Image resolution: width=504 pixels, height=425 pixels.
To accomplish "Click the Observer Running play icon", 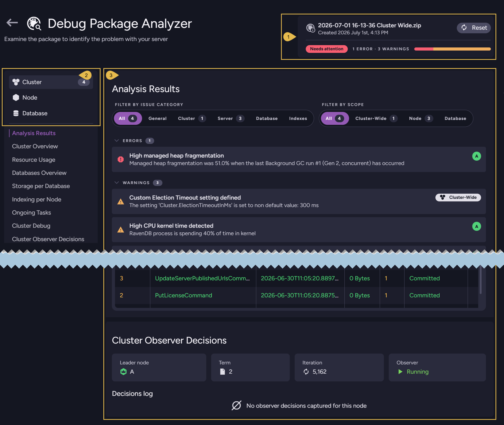I will click(x=400, y=372).
